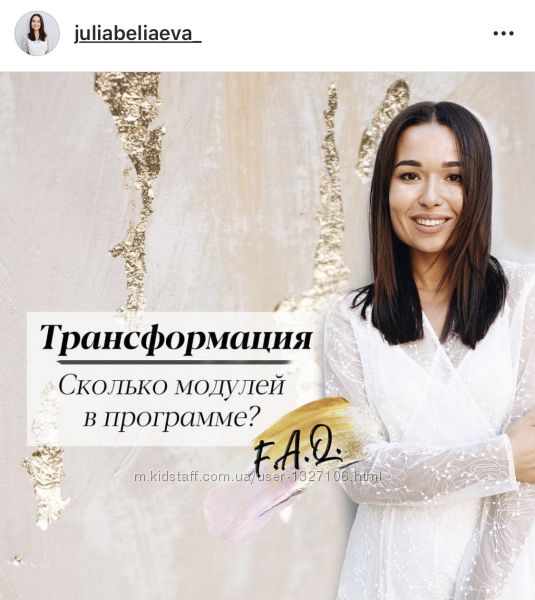Tap the Трансформация headline on the post
The image size is (535, 600).
[176, 338]
